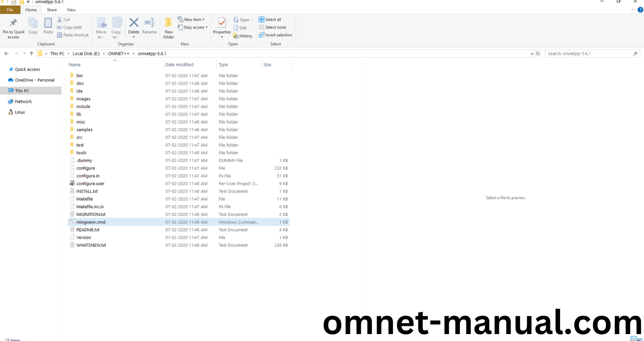The width and height of the screenshot is (644, 341).
Task: Open the address bar history dropdown
Action: (532, 54)
